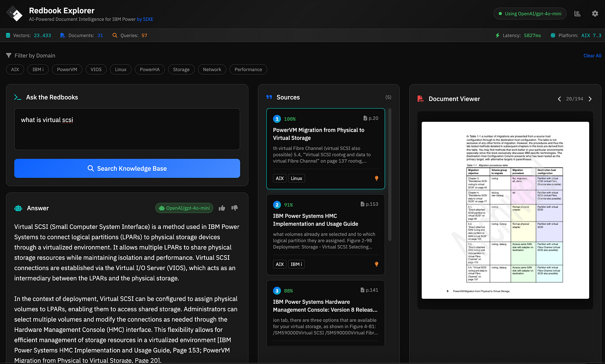Click the IBM i tag on source 2
This screenshot has width=605, height=364.
(296, 264)
